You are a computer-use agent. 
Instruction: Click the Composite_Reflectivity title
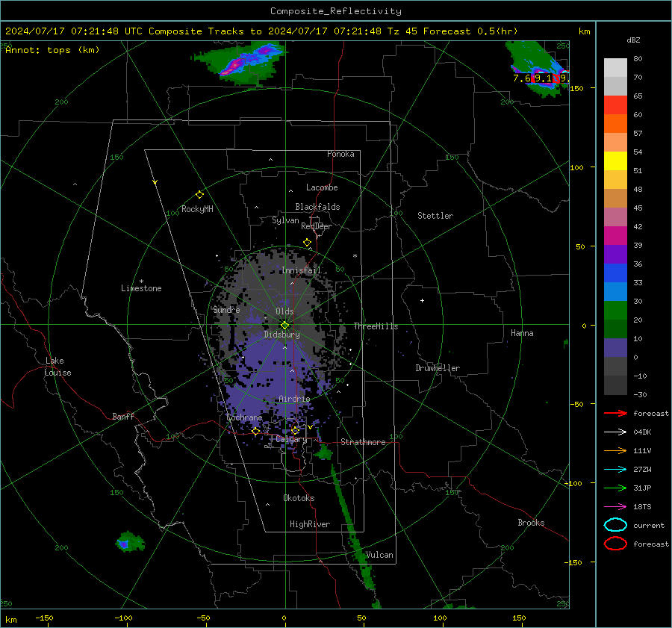(x=335, y=11)
